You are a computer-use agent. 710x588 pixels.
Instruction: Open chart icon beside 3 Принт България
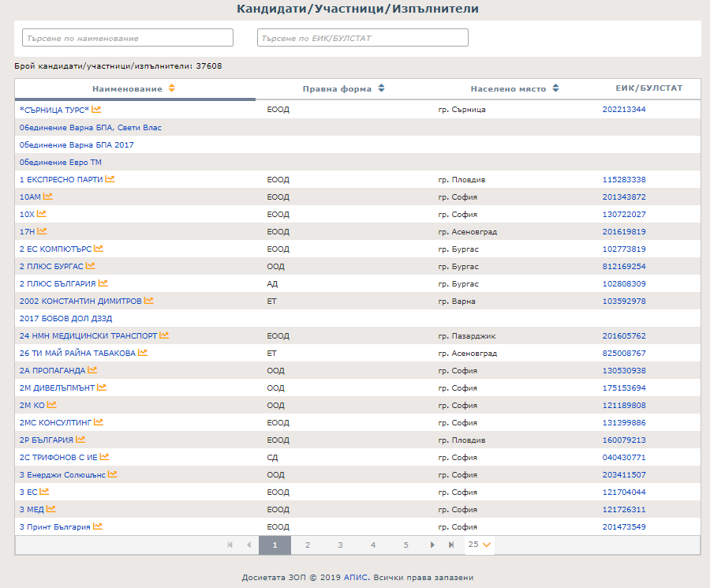[x=98, y=526]
